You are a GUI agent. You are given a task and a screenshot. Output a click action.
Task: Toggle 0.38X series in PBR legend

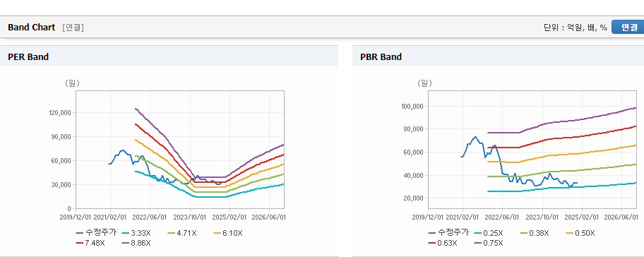click(535, 233)
